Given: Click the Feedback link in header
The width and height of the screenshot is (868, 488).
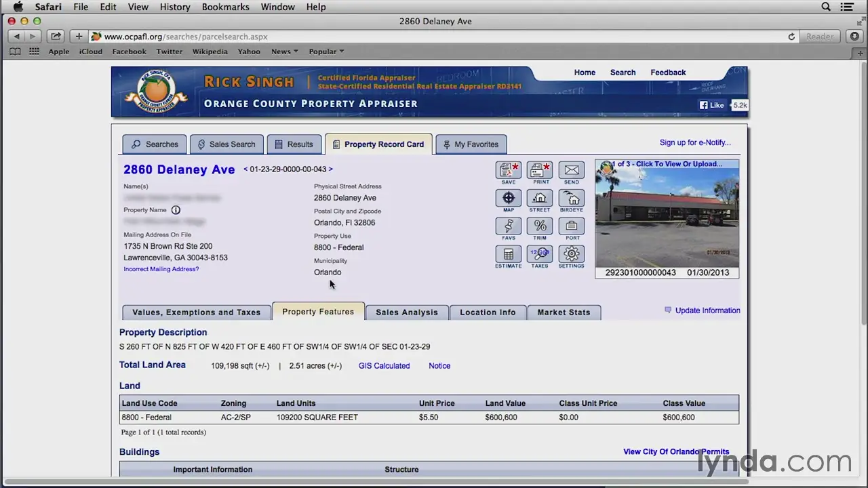Looking at the screenshot, I should click(x=668, y=73).
